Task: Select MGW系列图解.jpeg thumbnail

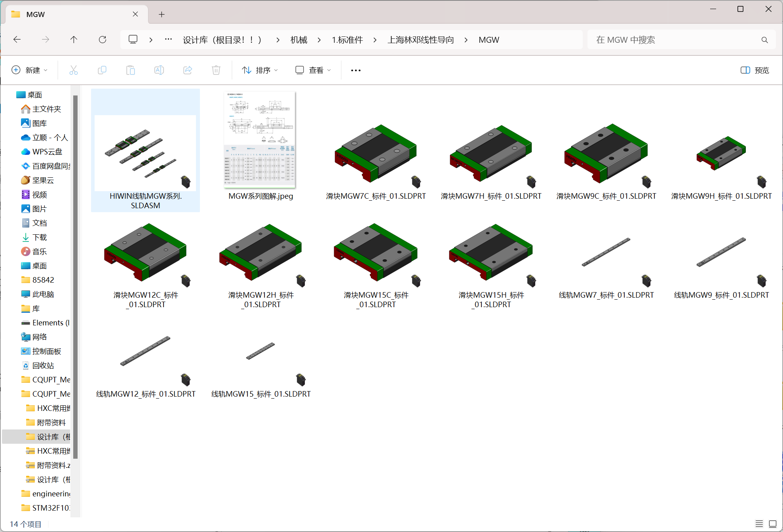Action: 260,146
